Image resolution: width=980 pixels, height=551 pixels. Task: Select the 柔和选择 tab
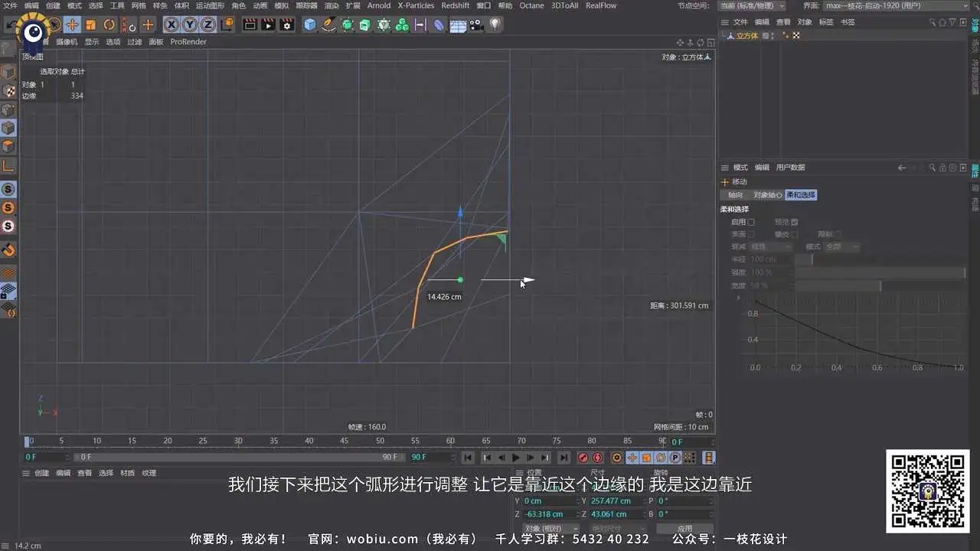[801, 195]
